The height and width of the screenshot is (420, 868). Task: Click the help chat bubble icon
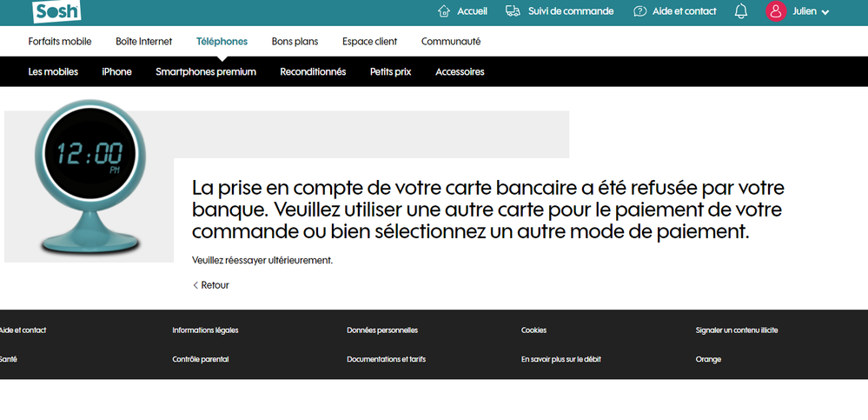click(x=640, y=11)
